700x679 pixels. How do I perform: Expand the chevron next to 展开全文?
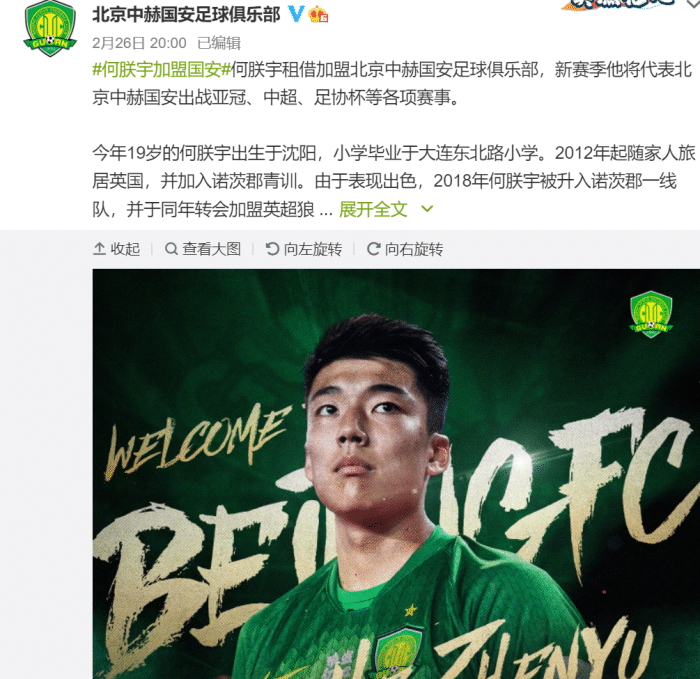(x=427, y=209)
